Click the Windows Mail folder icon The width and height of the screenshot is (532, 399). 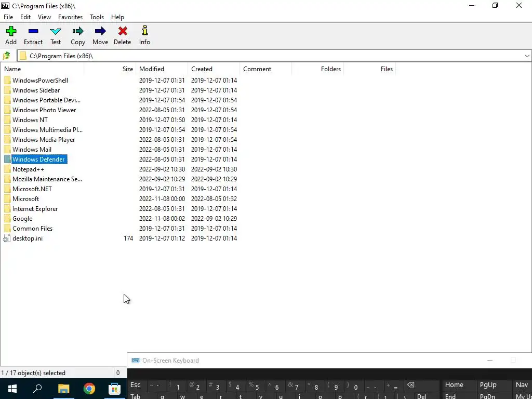tap(7, 149)
